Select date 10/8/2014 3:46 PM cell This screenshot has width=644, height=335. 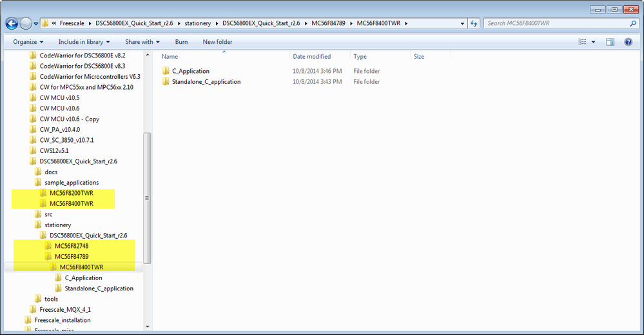317,71
